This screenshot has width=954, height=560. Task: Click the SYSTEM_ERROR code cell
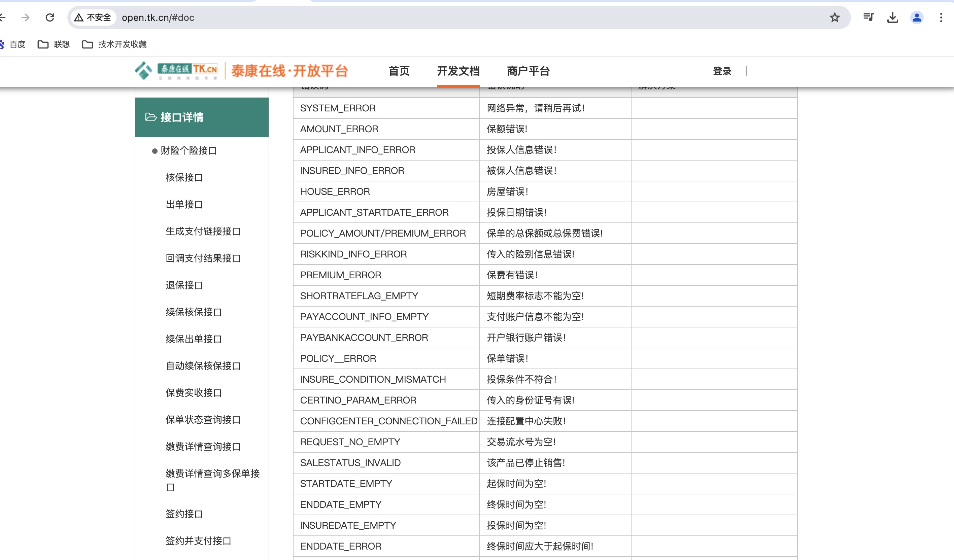pyautogui.click(x=386, y=108)
